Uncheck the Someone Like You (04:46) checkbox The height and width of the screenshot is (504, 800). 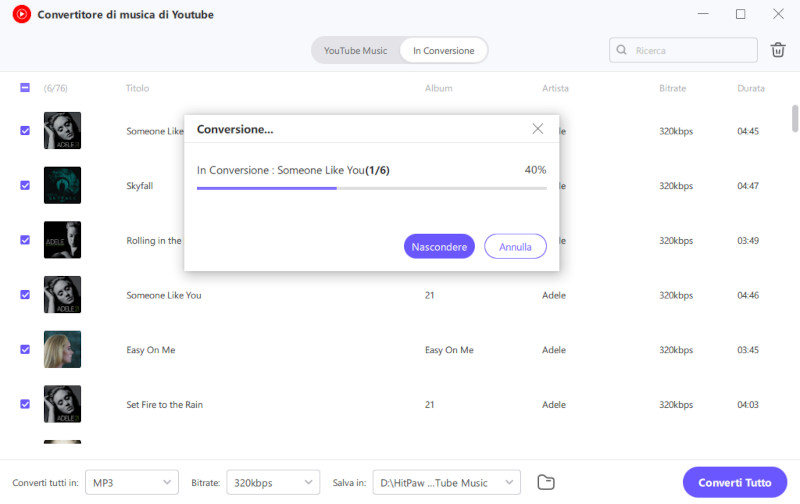[x=25, y=295]
